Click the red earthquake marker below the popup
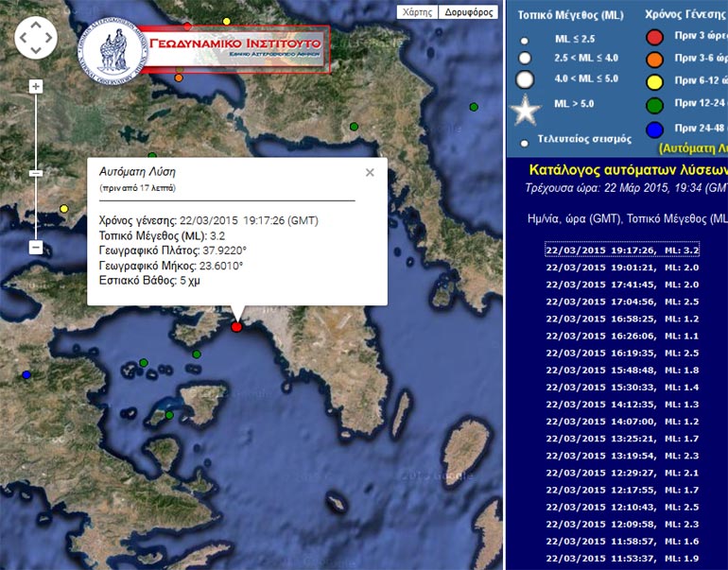 click(236, 327)
